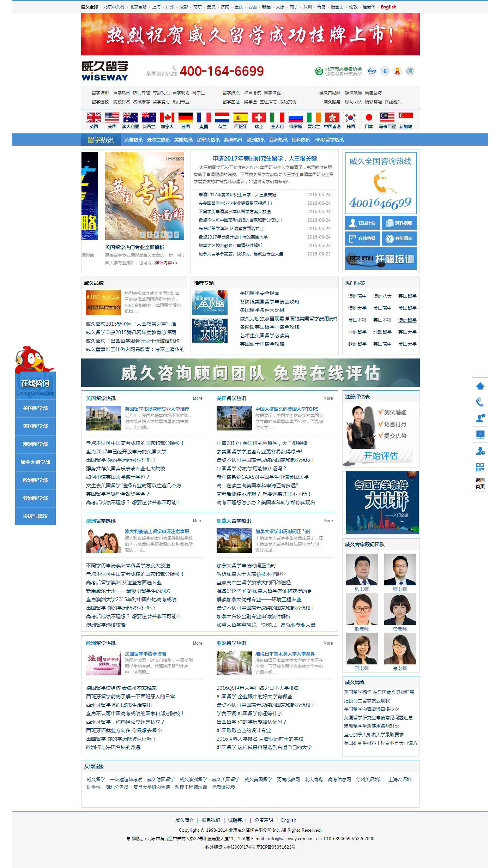Image resolution: width=501 pixels, height=868 pixels.
Task: Choose the Italy flag icon
Action: pyautogui.click(x=277, y=117)
